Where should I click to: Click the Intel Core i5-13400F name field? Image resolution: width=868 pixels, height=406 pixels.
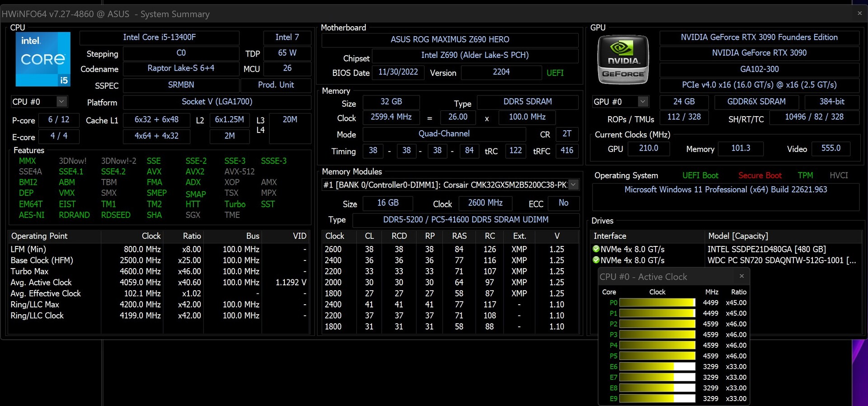coord(159,38)
